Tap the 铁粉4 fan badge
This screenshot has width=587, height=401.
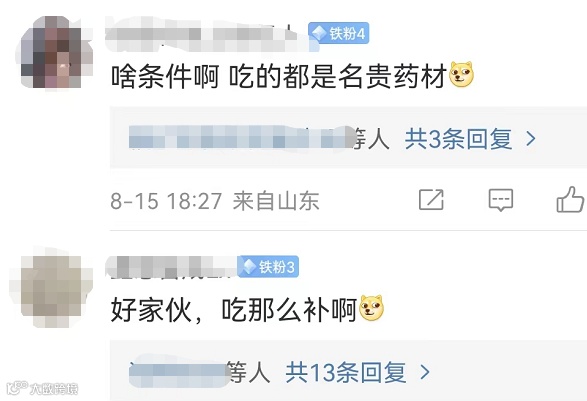point(338,33)
